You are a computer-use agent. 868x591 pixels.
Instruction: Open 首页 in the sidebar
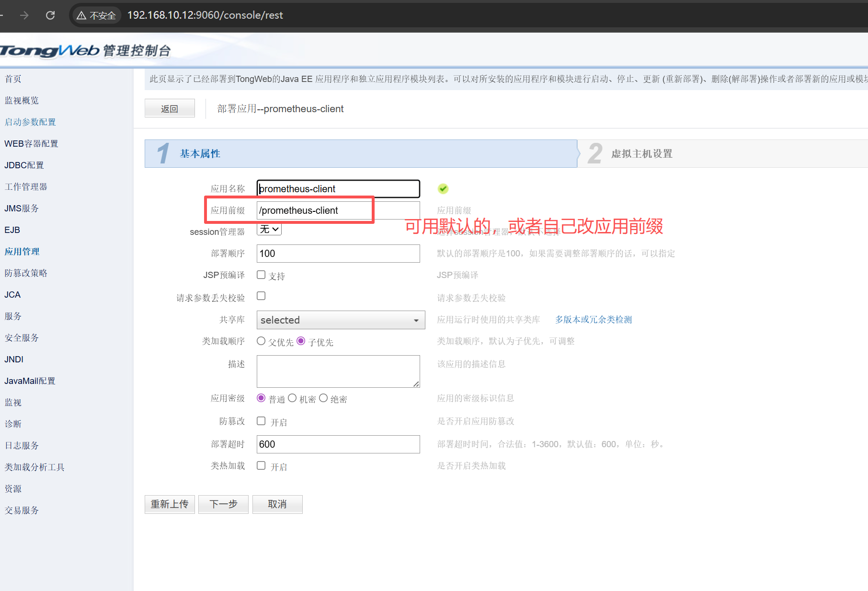pos(13,79)
